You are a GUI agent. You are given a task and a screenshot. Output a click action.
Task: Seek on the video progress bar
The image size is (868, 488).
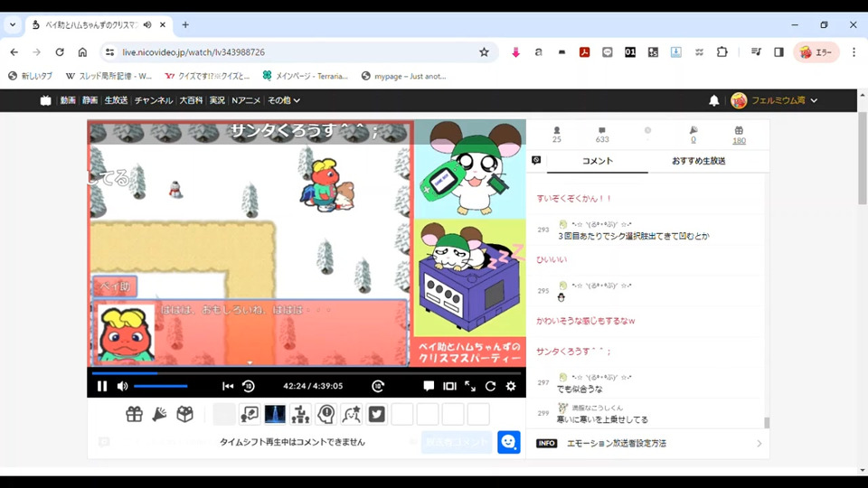point(307,373)
